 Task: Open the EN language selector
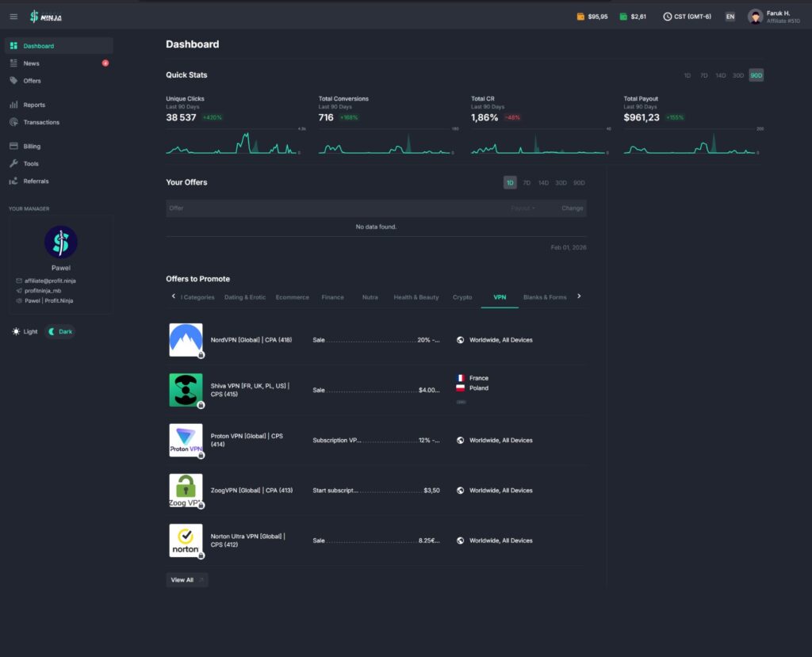[x=730, y=17]
